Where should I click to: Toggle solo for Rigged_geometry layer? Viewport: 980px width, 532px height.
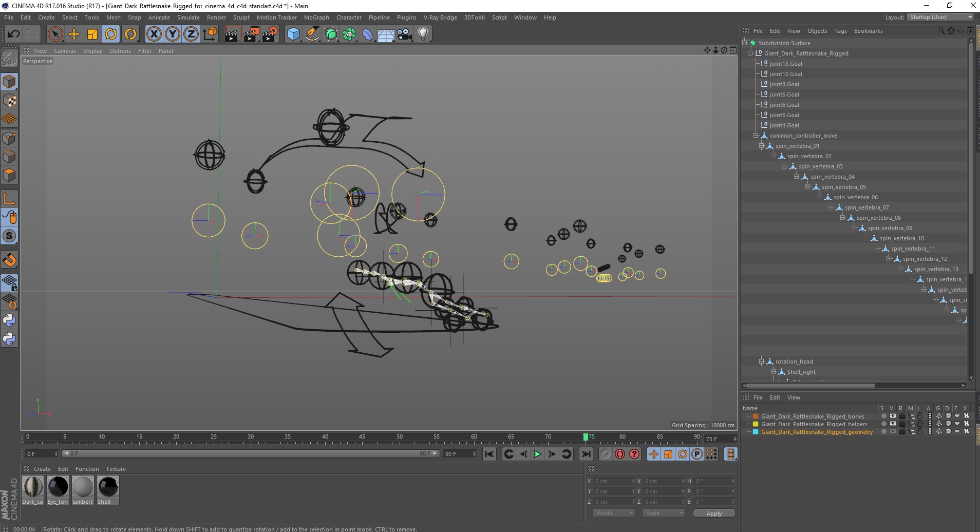coord(883,432)
